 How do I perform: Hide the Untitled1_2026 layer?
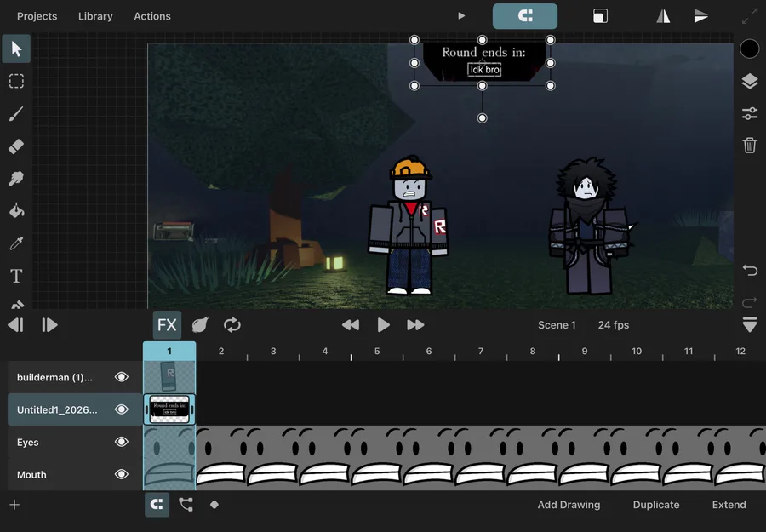coord(121,409)
